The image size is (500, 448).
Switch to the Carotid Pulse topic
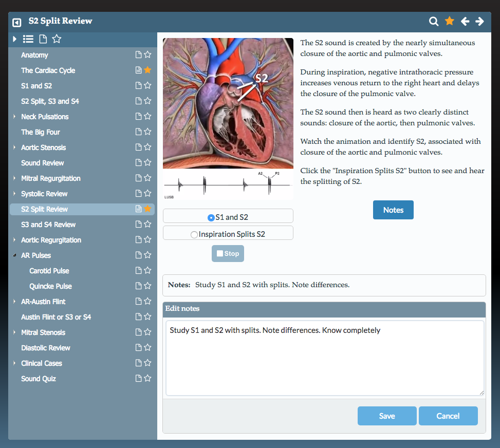click(49, 271)
